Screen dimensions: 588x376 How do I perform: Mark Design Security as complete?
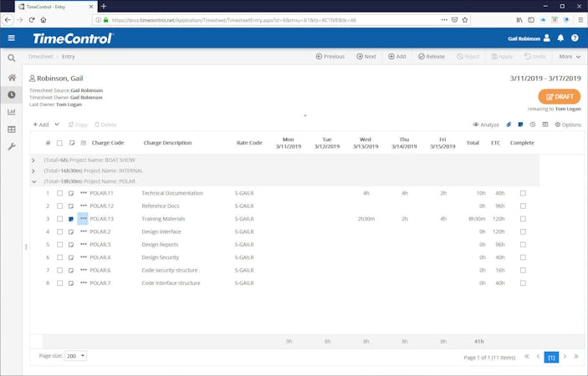pos(523,257)
